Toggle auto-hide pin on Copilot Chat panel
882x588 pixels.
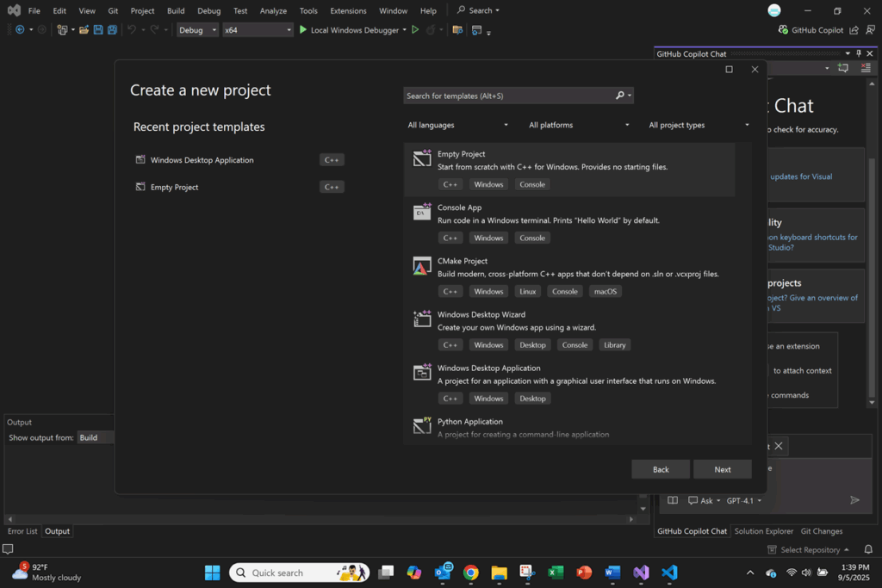[x=858, y=53]
